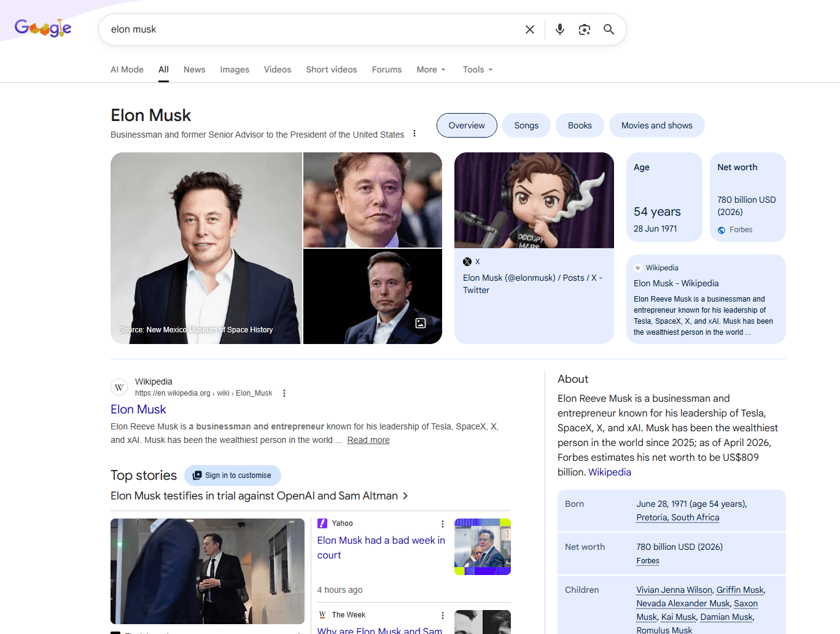Viewport: 840px width, 634px height.
Task: Open the three-dot menu beside Wikipedia result URL
Action: (x=284, y=393)
